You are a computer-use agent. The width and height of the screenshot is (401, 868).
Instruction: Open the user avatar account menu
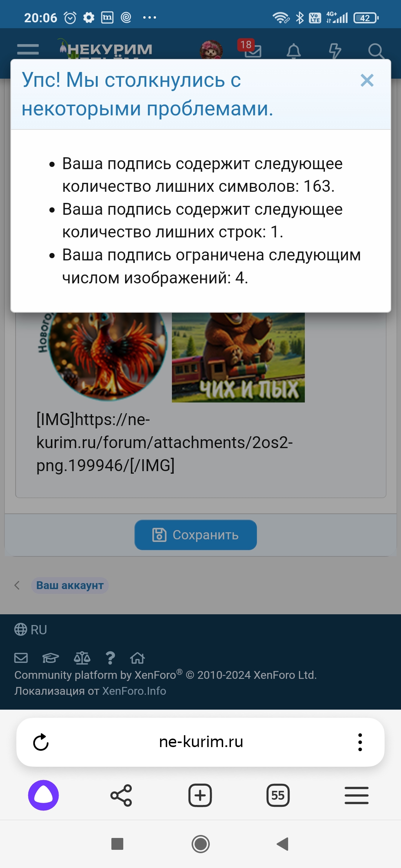click(211, 50)
